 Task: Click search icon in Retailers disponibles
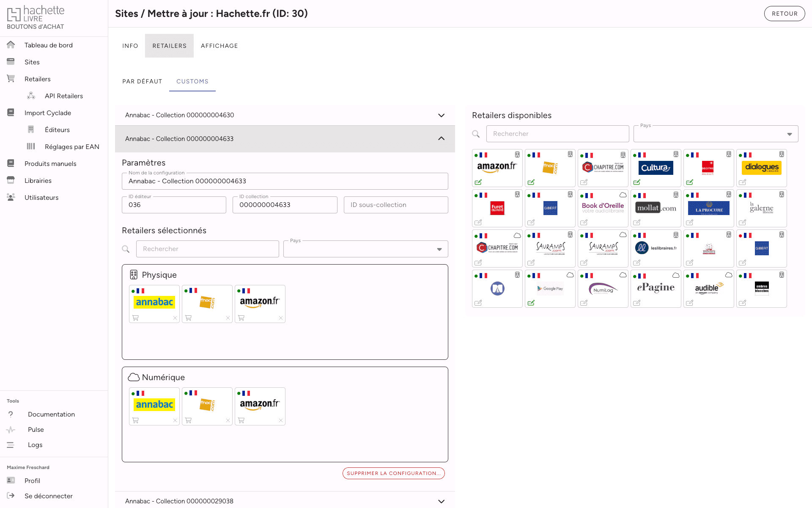click(x=476, y=134)
